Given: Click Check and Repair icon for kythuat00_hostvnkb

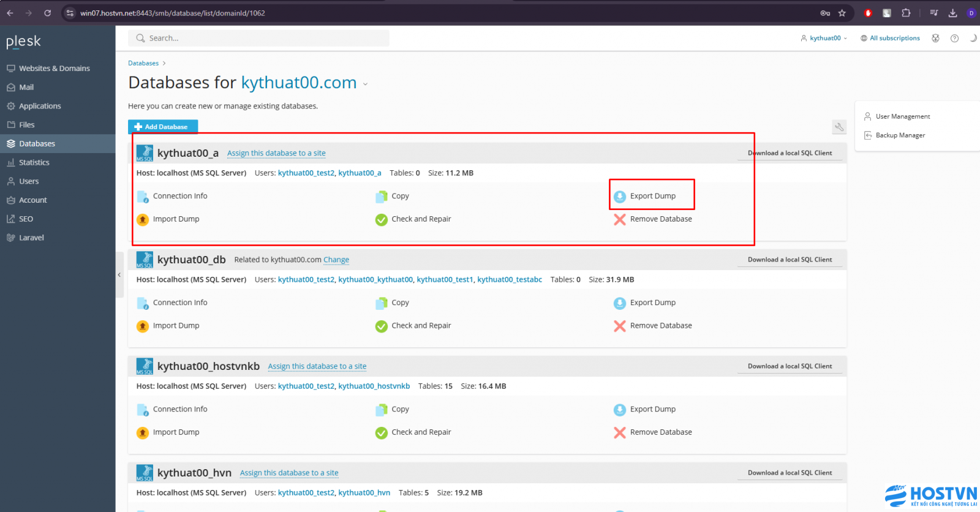Looking at the screenshot, I should click(382, 432).
